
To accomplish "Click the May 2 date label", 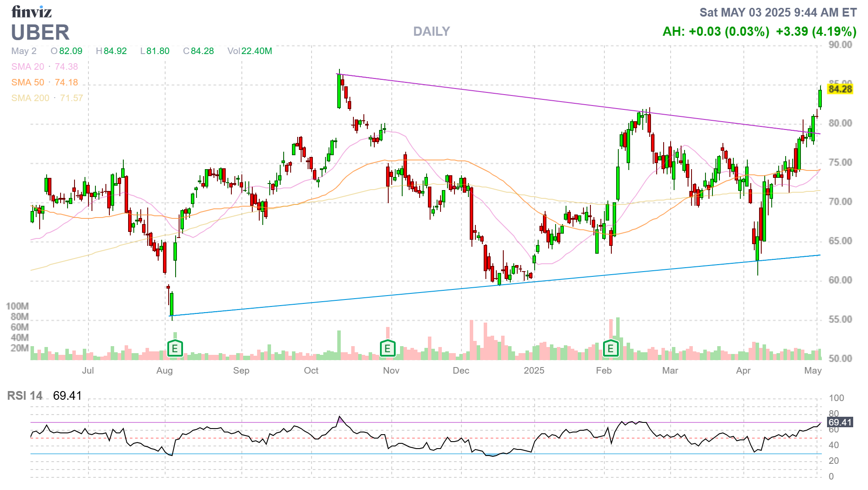I will (24, 51).
